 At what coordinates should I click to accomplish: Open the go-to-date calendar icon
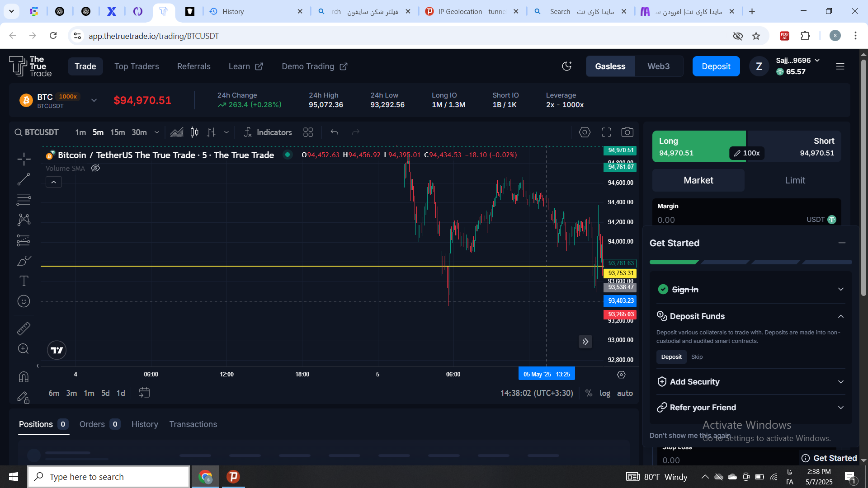[144, 393]
